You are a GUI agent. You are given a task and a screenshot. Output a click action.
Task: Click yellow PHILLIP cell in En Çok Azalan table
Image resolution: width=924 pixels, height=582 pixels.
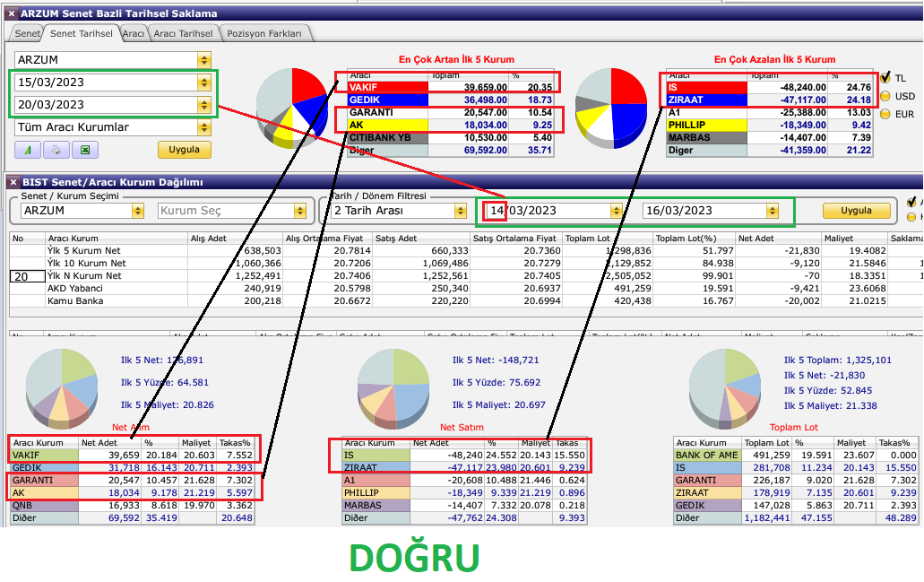(706, 125)
